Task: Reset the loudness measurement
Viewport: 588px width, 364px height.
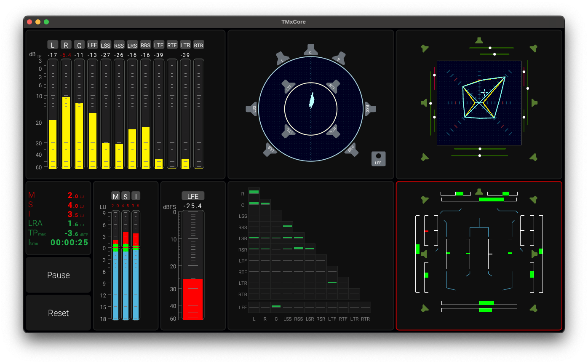Action: pos(58,313)
